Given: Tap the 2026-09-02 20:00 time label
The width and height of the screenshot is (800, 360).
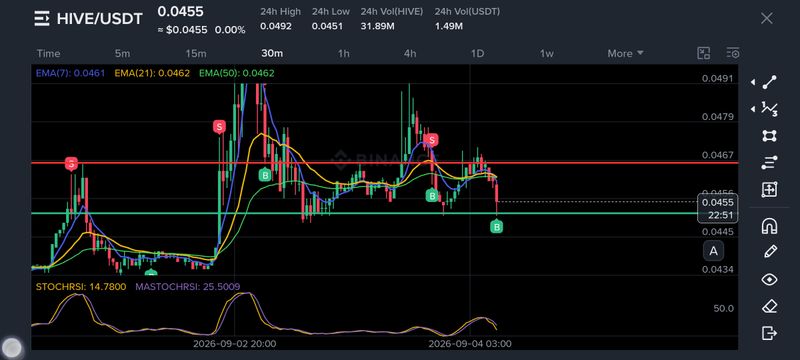Looking at the screenshot, I should (235, 344).
